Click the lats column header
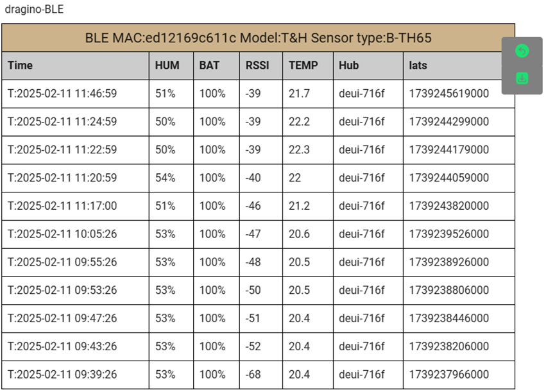555x392 pixels. (418, 65)
